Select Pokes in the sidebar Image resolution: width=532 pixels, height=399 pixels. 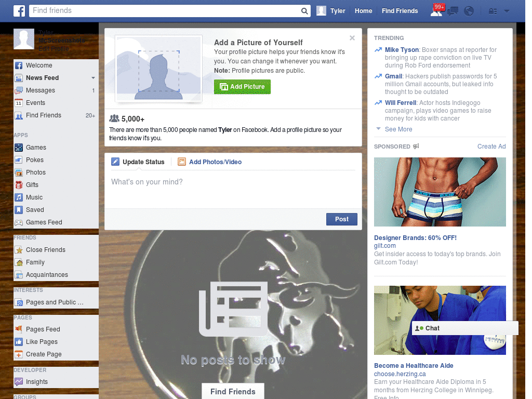click(33, 159)
